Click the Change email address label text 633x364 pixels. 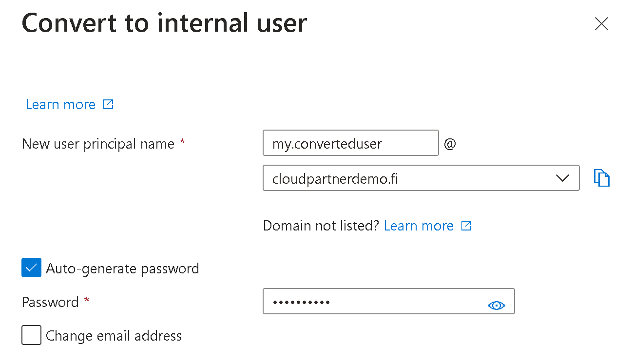tap(114, 336)
